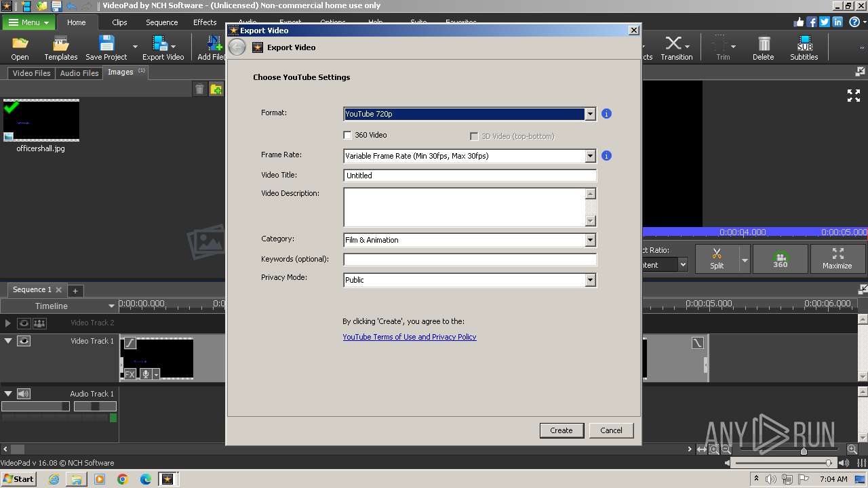
Task: Click the 360 preview button
Action: coord(781,259)
